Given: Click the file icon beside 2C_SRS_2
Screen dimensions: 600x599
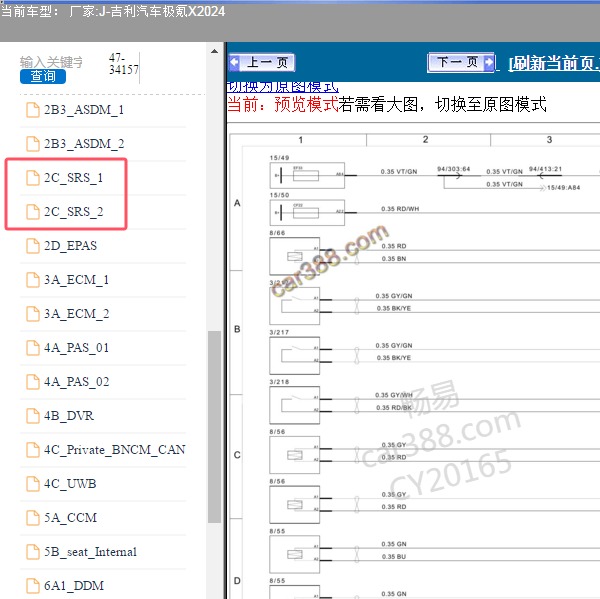Looking at the screenshot, I should 33,212.
